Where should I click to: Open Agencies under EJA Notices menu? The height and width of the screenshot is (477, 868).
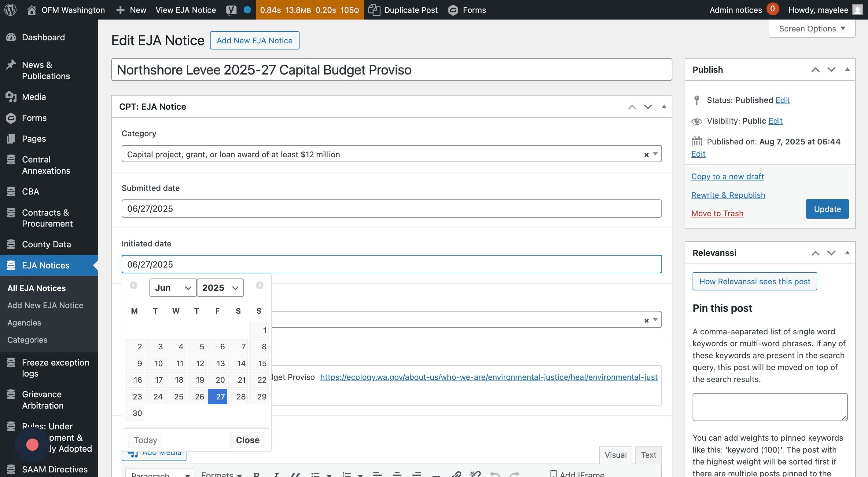pyautogui.click(x=24, y=322)
